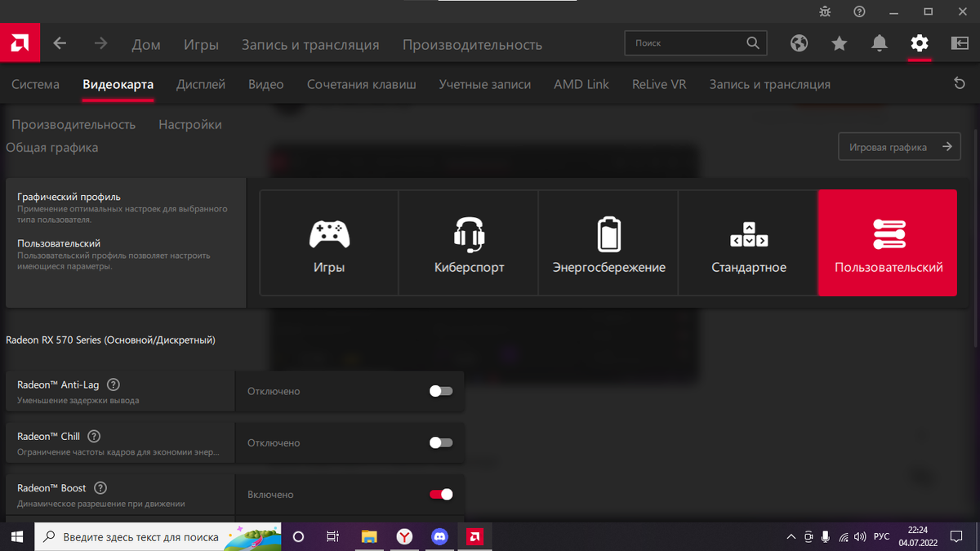Show hidden tray icons chevron
The width and height of the screenshot is (980, 551).
click(x=791, y=536)
